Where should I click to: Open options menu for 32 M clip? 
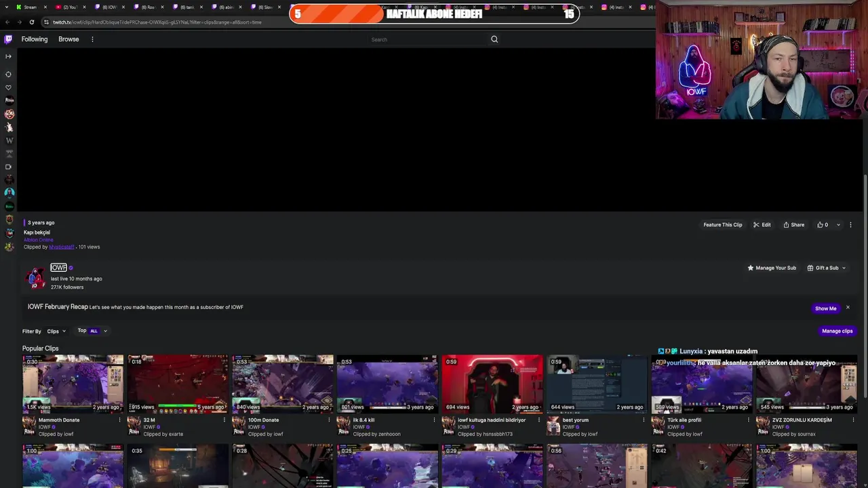pyautogui.click(x=224, y=420)
